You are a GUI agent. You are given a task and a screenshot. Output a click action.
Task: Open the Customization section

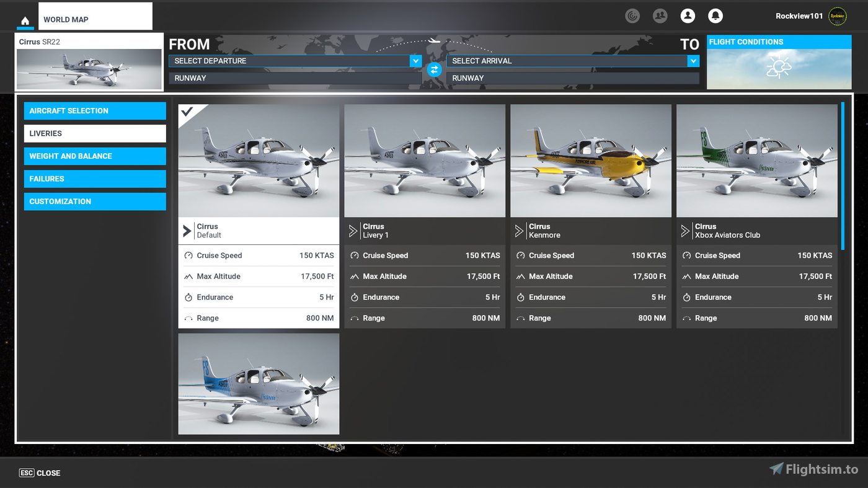click(x=94, y=201)
